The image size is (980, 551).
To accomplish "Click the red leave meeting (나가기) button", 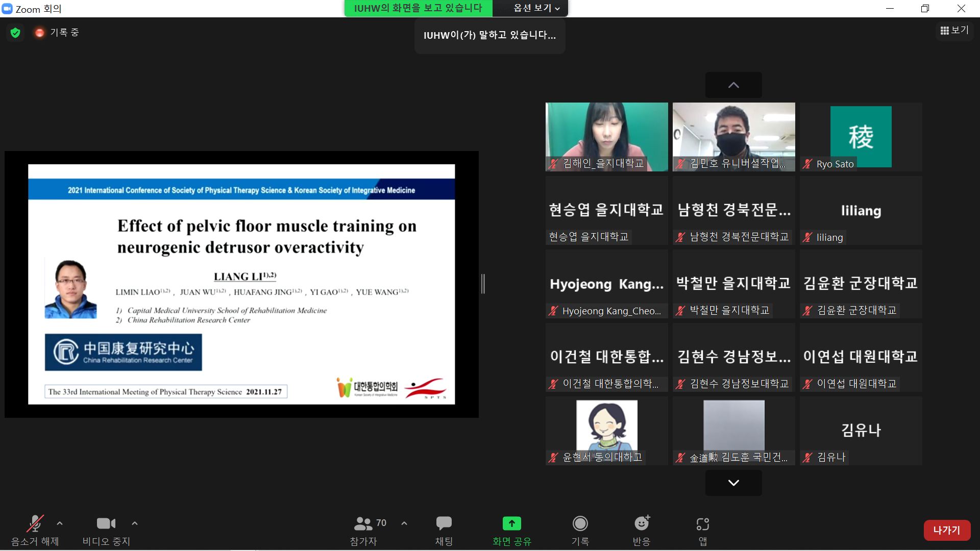I will click(x=946, y=530).
